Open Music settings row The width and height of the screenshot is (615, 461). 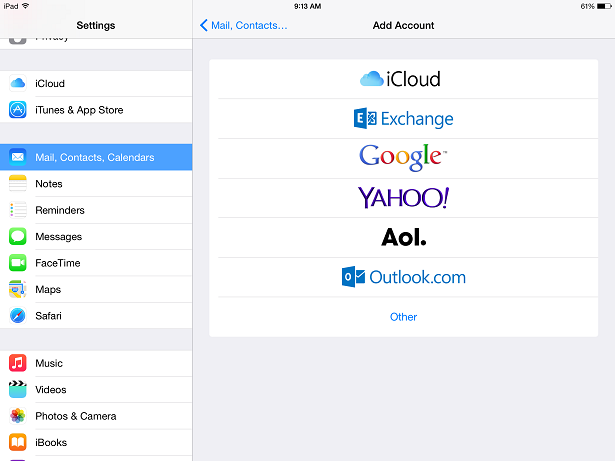click(96, 363)
